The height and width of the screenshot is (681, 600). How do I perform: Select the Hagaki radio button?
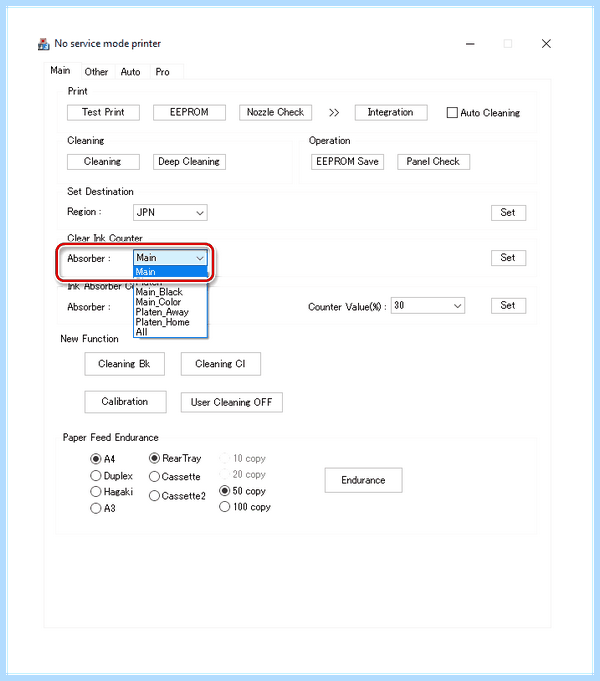pos(96,492)
